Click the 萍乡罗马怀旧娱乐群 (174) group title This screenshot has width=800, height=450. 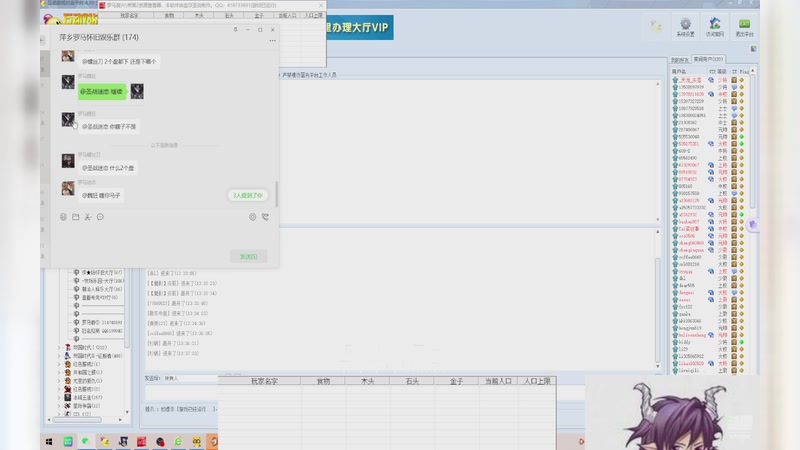tap(98, 37)
